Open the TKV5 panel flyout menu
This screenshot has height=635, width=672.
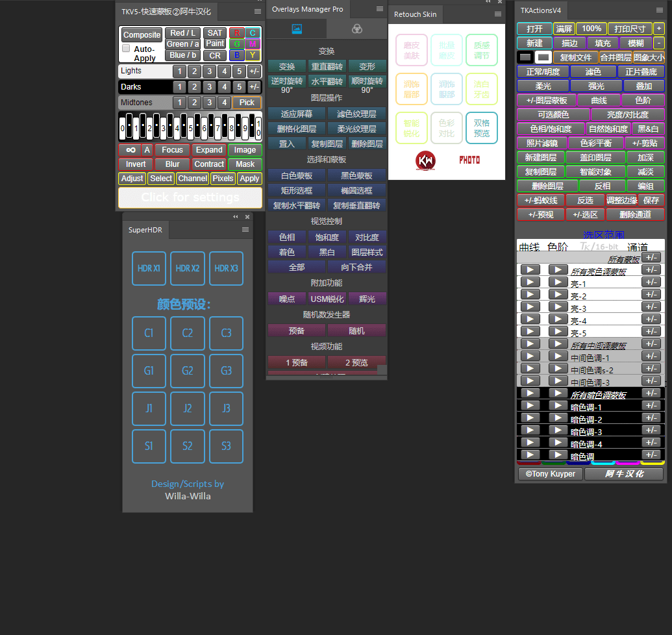[258, 11]
